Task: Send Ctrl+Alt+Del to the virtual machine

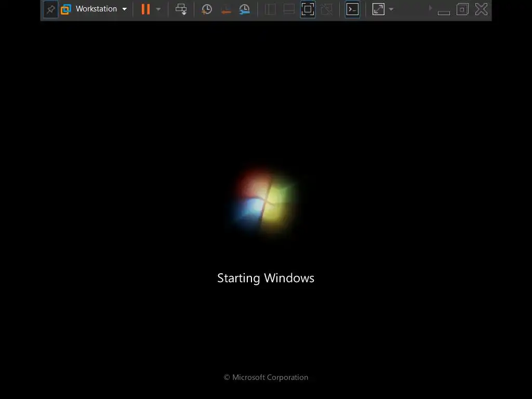Action: click(x=181, y=9)
